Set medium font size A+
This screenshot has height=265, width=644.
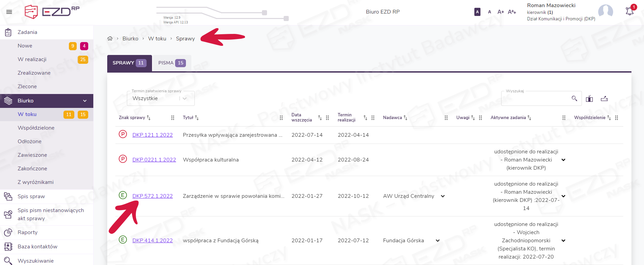click(500, 12)
